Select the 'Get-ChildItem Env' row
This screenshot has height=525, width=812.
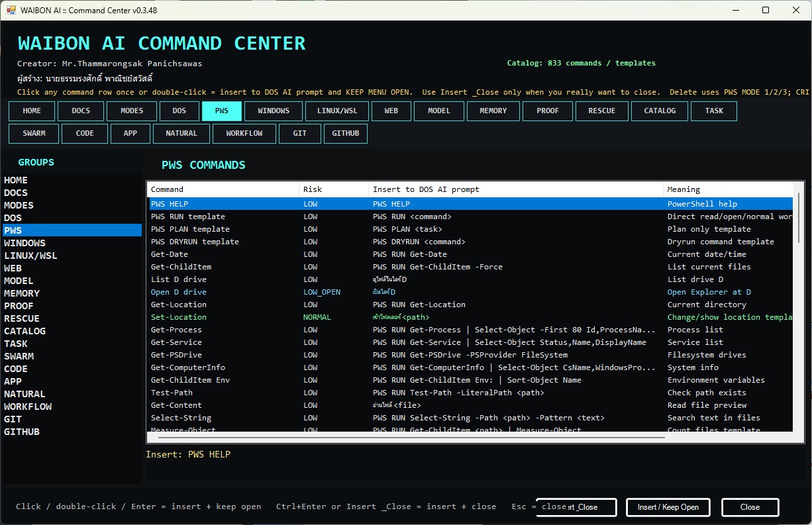(x=470, y=380)
